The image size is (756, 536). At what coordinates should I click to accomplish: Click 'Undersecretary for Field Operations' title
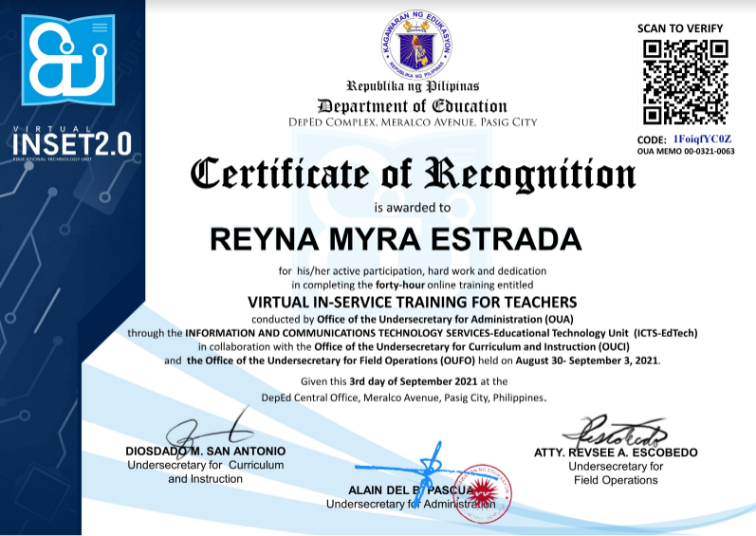616,473
